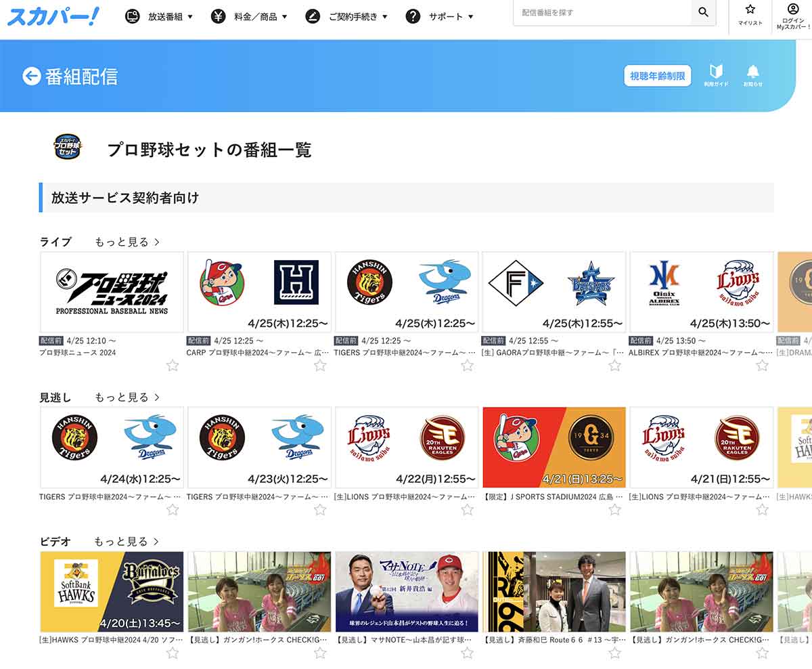Image resolution: width=812 pixels, height=669 pixels.
Task: Favorite プロ野球ニュース 2024 via its star
Action: tap(173, 365)
